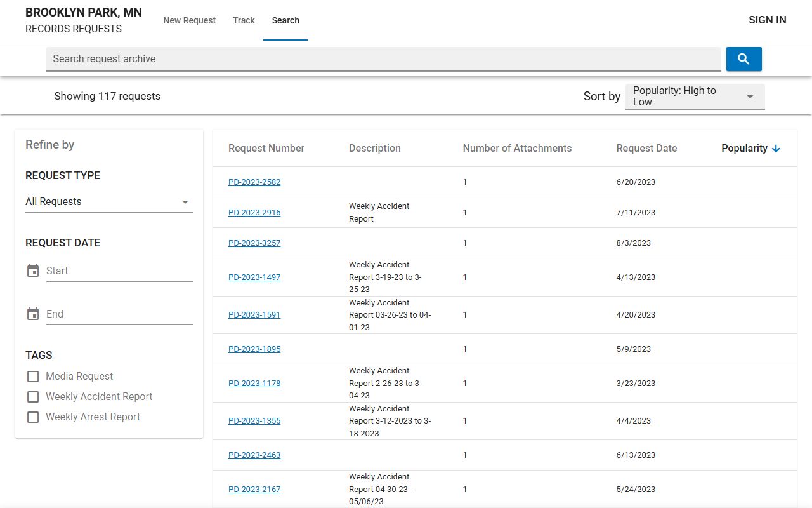Image resolution: width=812 pixels, height=508 pixels.
Task: Check the Media Request tag
Action: [33, 377]
